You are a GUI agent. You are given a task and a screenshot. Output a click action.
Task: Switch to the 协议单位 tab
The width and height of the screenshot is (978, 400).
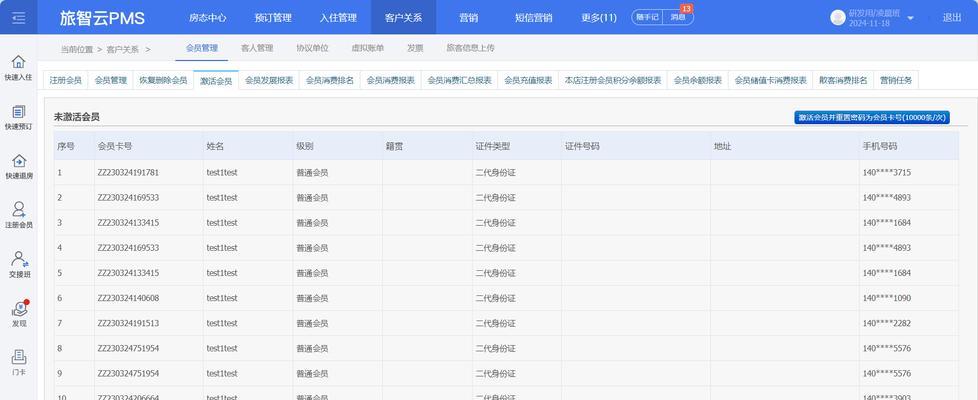(x=312, y=48)
